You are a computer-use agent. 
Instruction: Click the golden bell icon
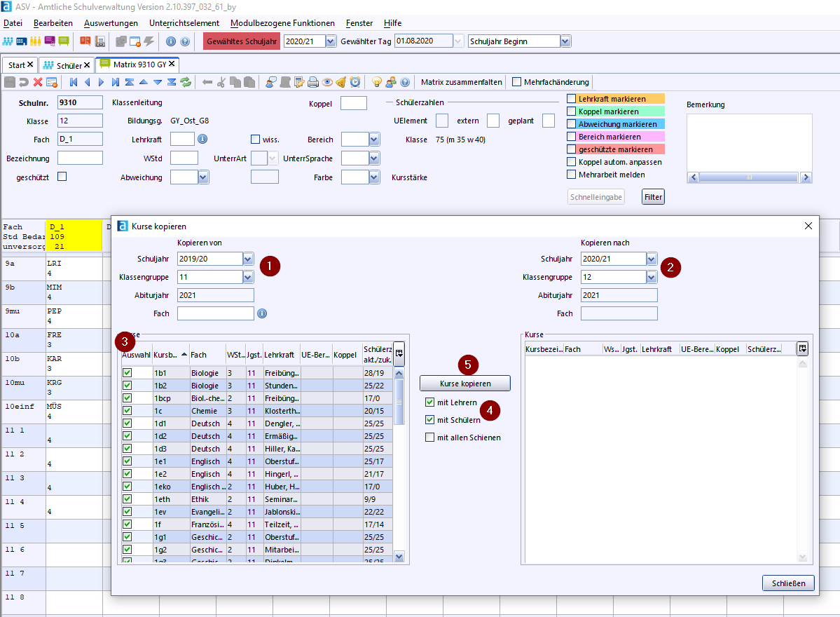click(340, 82)
